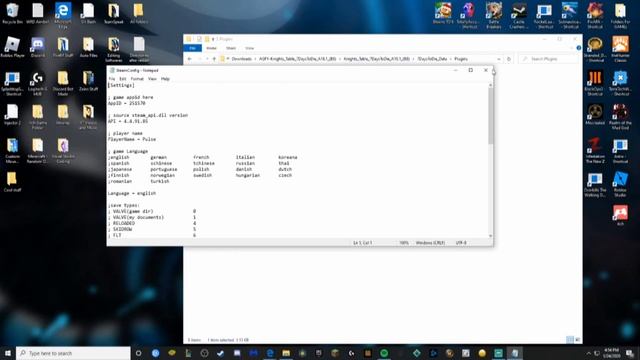Open the Folder For Games desktop folder
640x360 pixels.
click(x=620, y=16)
